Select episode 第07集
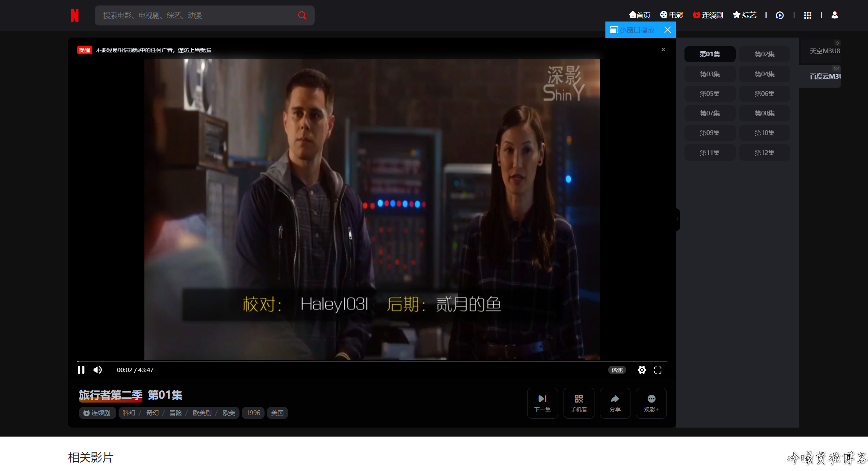The height and width of the screenshot is (471, 868). point(710,113)
